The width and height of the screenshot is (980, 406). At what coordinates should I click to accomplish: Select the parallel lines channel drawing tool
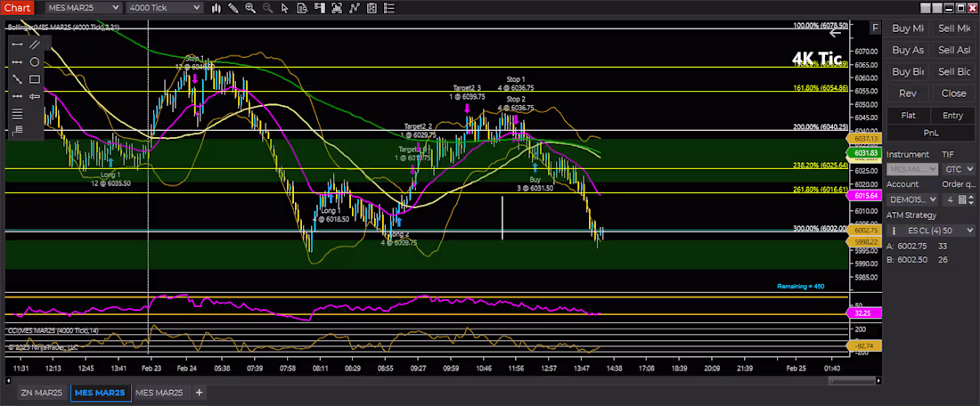[35, 45]
